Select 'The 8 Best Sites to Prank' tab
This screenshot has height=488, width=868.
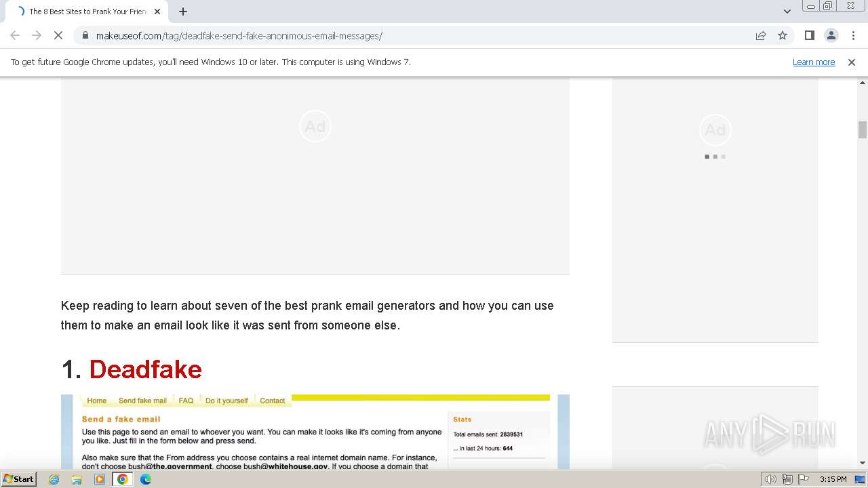tap(87, 12)
